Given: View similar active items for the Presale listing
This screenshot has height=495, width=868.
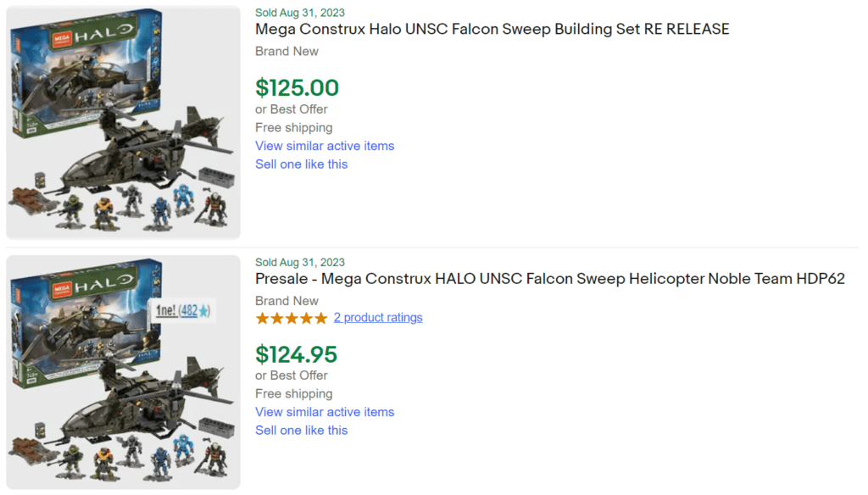Looking at the screenshot, I should 325,412.
